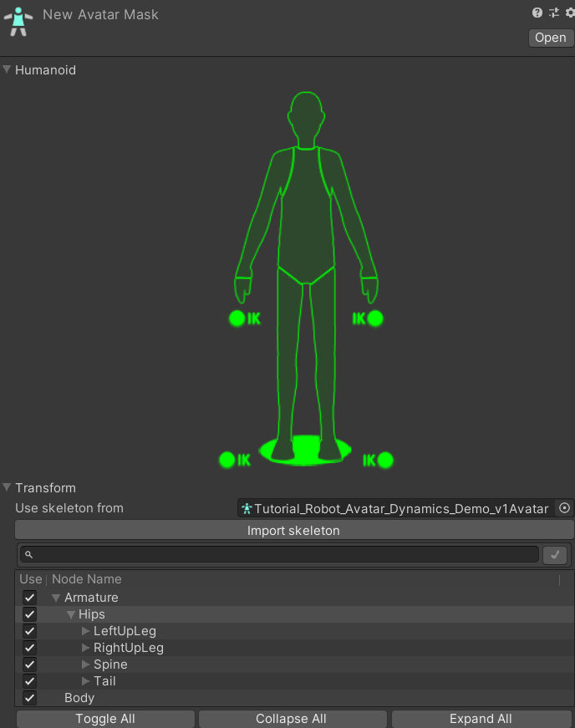Select the Armature node label
The height and width of the screenshot is (728, 575).
click(91, 598)
